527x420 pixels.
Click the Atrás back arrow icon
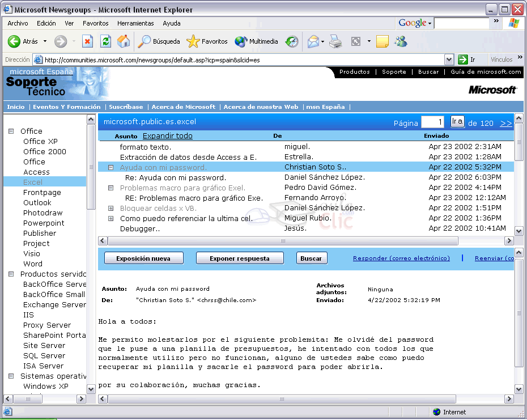pos(14,41)
